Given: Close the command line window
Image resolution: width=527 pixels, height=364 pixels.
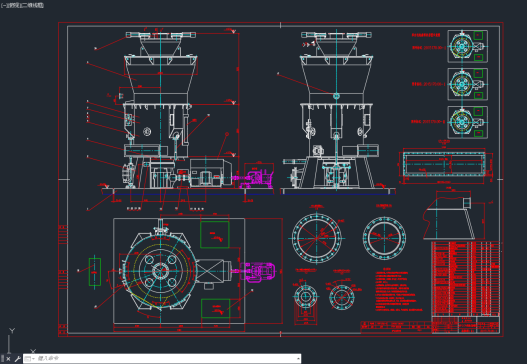Looking at the screenshot, I should [8, 359].
